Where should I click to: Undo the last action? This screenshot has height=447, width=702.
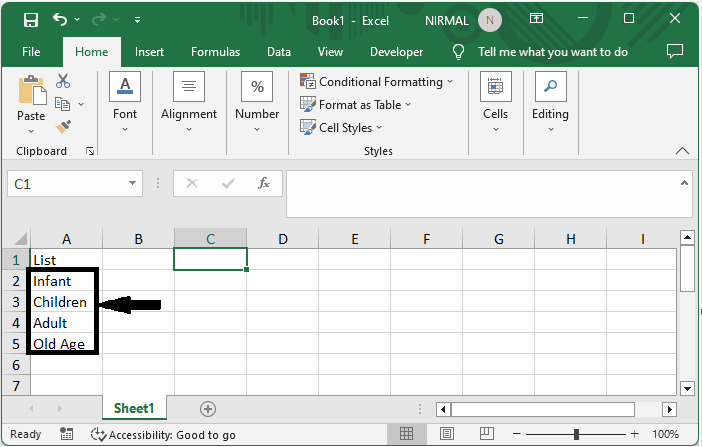pos(60,19)
